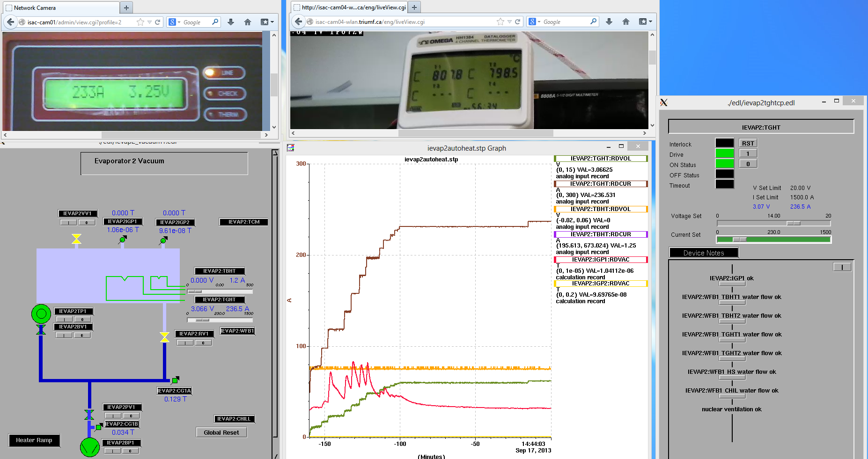Click the IEVAP2:IGP1 ok interlock button
Viewport: 868px width, 459px height.
732,284
